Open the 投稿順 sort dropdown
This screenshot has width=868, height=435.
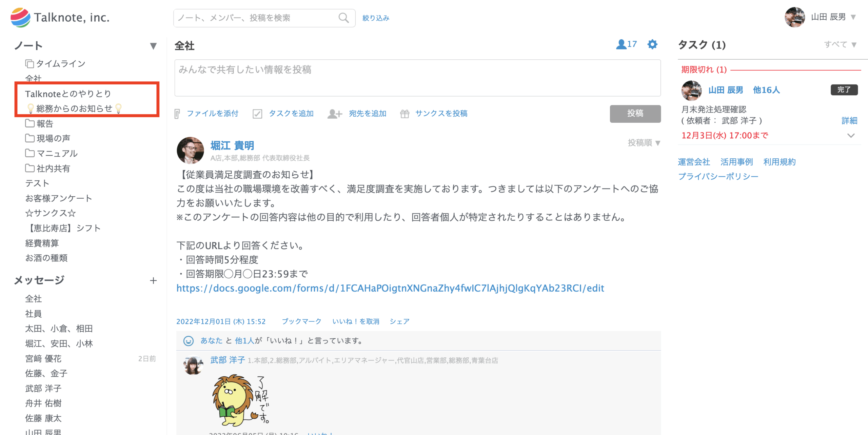click(x=643, y=143)
